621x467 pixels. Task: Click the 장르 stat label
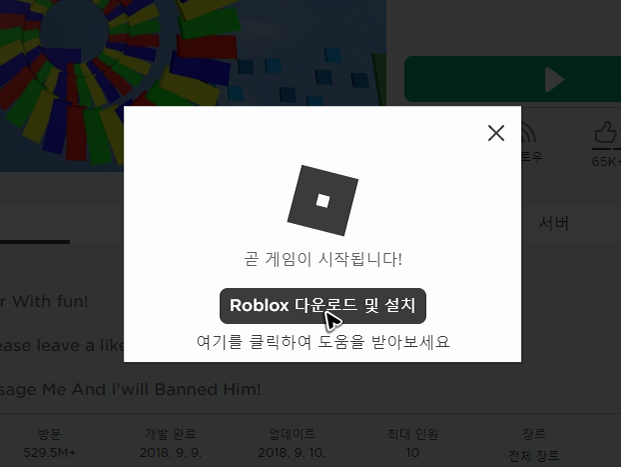point(534,434)
